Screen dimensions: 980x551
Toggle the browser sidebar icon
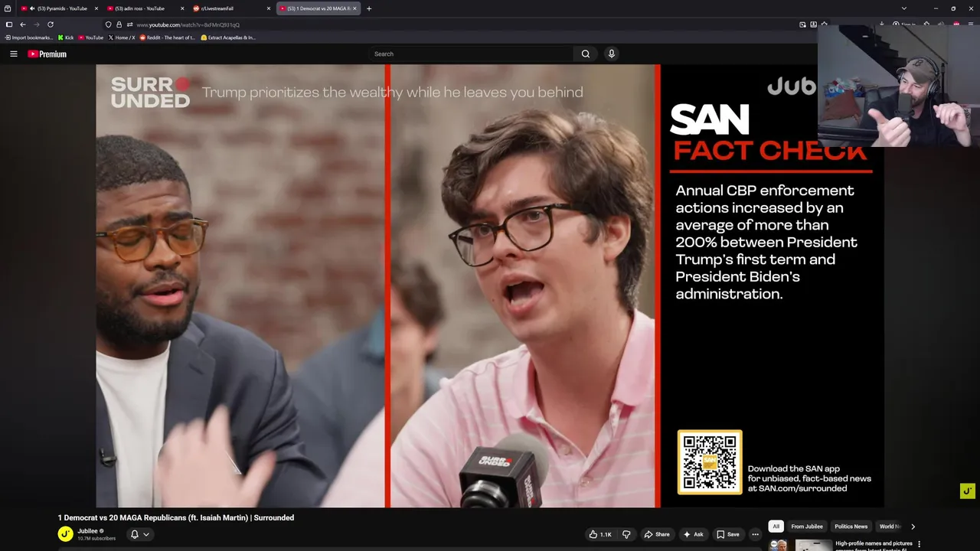pyautogui.click(x=9, y=24)
